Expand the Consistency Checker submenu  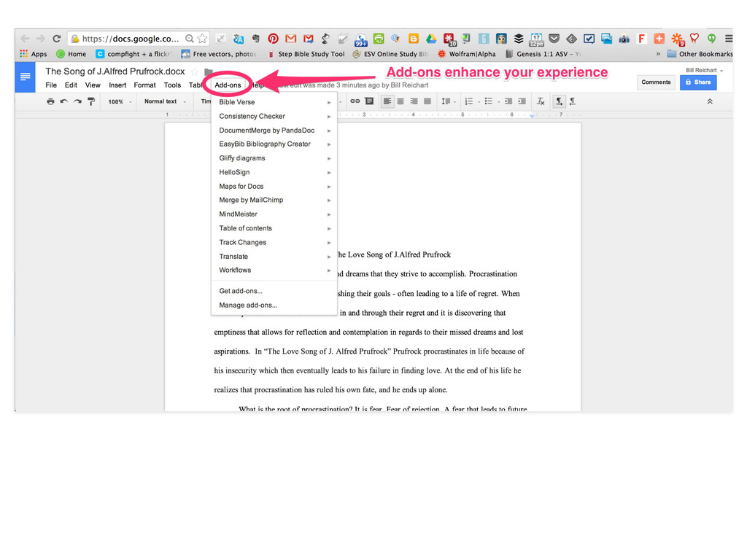tap(274, 116)
